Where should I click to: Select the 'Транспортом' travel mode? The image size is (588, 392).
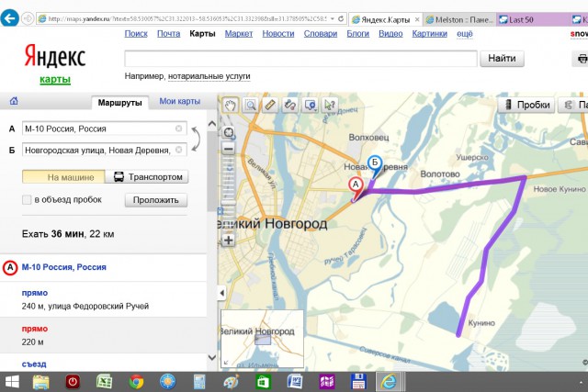click(147, 177)
